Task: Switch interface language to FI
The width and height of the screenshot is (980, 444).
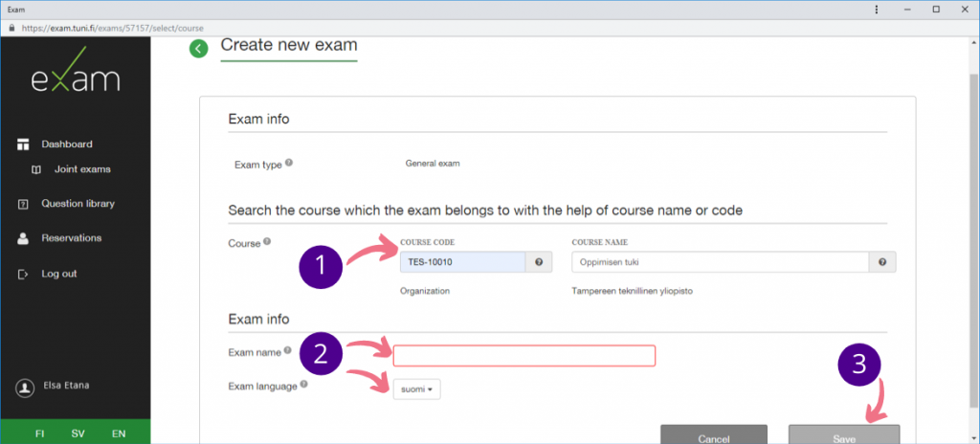Action: click(39, 433)
